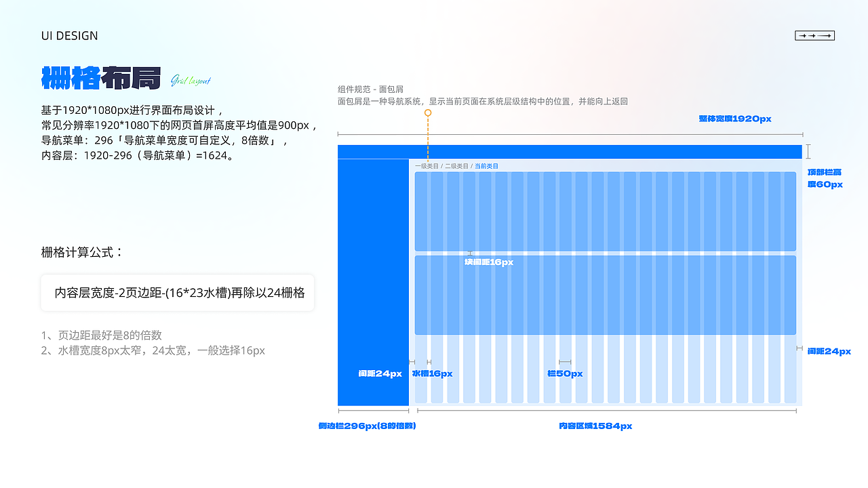The image size is (868, 488).
Task: Select the 当前类目 breadcrumb entry
Action: pyautogui.click(x=487, y=165)
